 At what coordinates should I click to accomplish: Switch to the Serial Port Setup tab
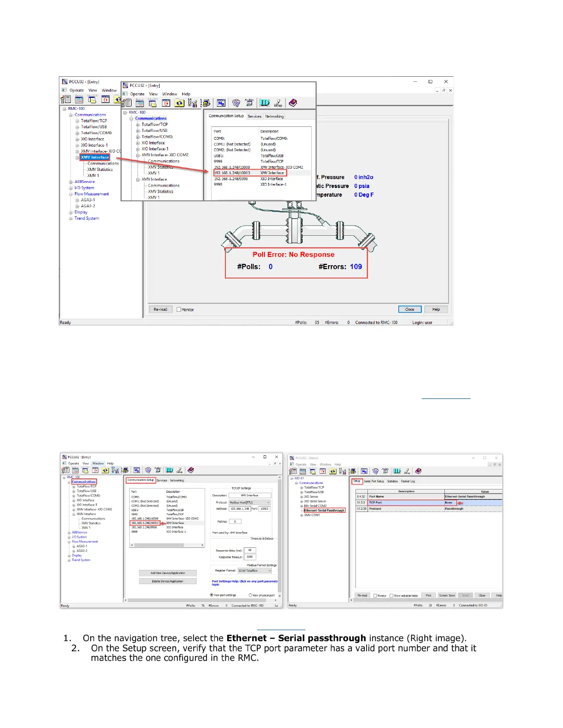pos(373,481)
